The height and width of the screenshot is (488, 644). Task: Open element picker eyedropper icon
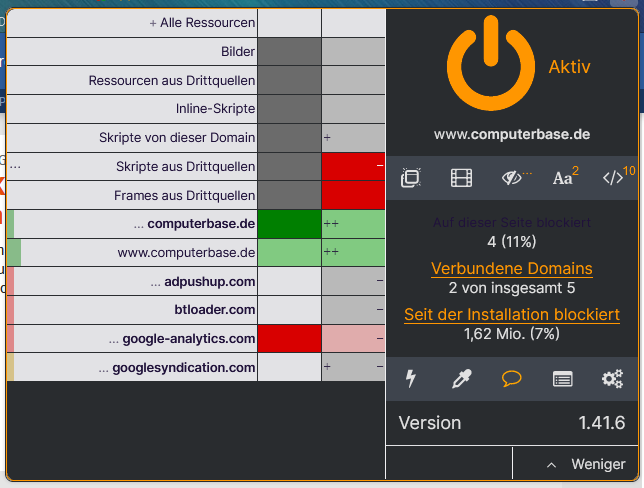coord(461,379)
